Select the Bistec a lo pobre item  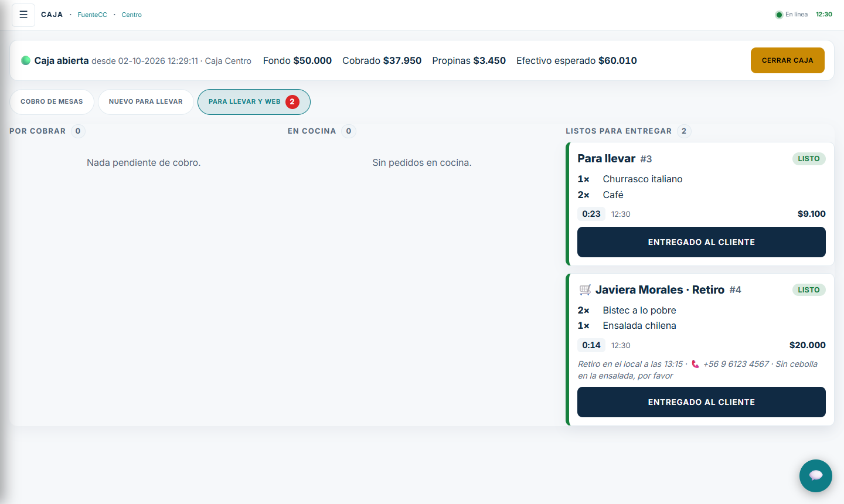pos(639,311)
